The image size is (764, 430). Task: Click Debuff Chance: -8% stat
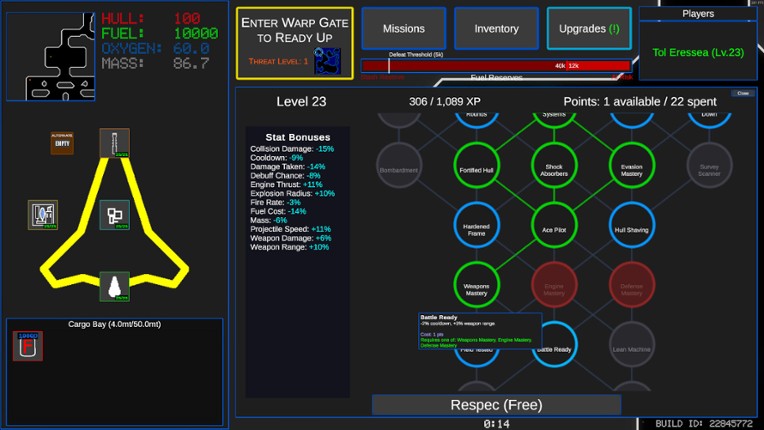(x=285, y=176)
